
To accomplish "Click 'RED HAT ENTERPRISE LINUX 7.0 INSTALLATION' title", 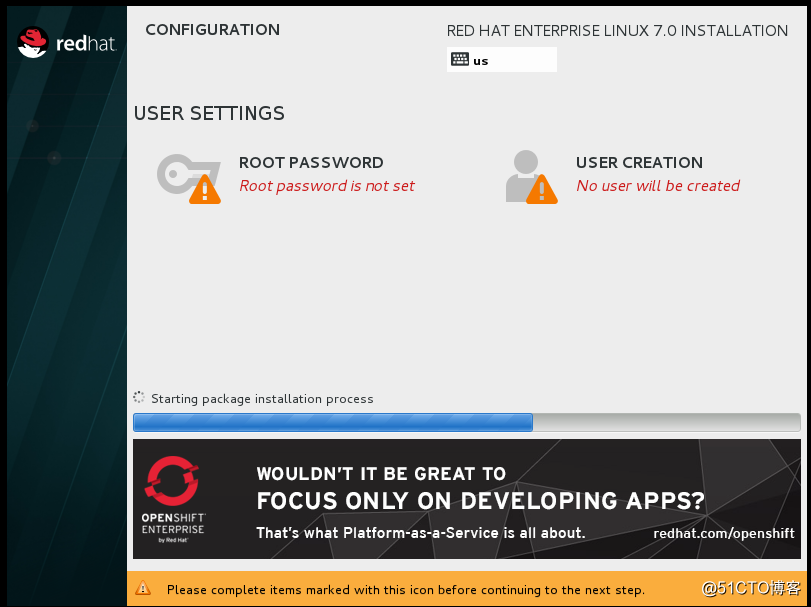I will [x=617, y=31].
